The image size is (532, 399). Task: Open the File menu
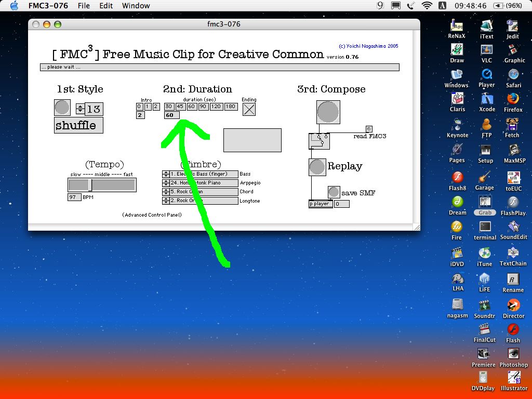tap(84, 5)
